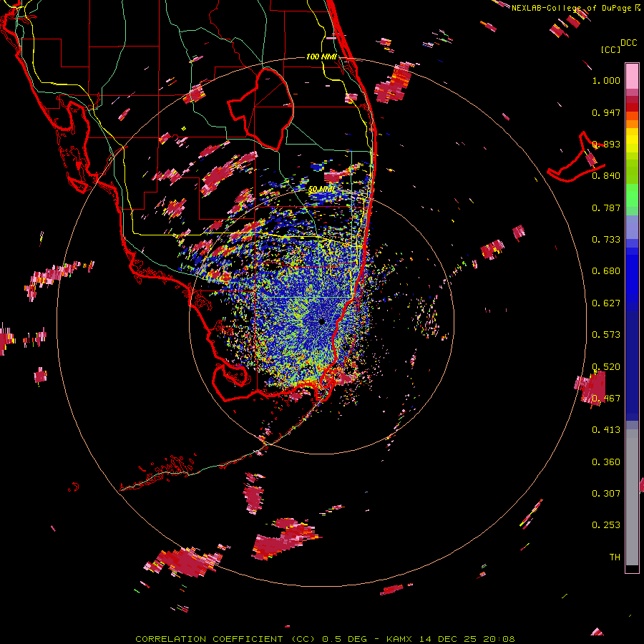The width and height of the screenshot is (644, 644).
Task: Click the 0.360 scale value
Action: pyautogui.click(x=606, y=462)
